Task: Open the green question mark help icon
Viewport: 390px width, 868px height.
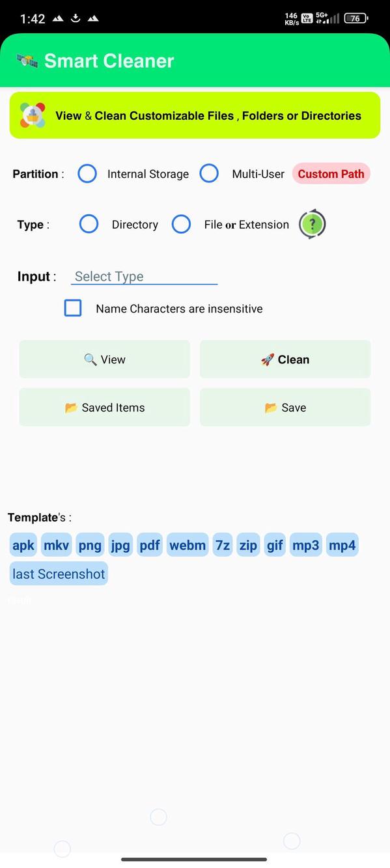Action: point(312,225)
